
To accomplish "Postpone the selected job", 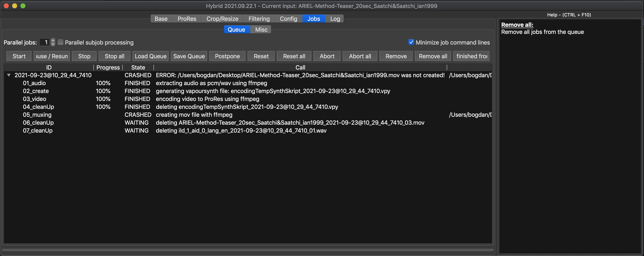I will click(x=227, y=56).
